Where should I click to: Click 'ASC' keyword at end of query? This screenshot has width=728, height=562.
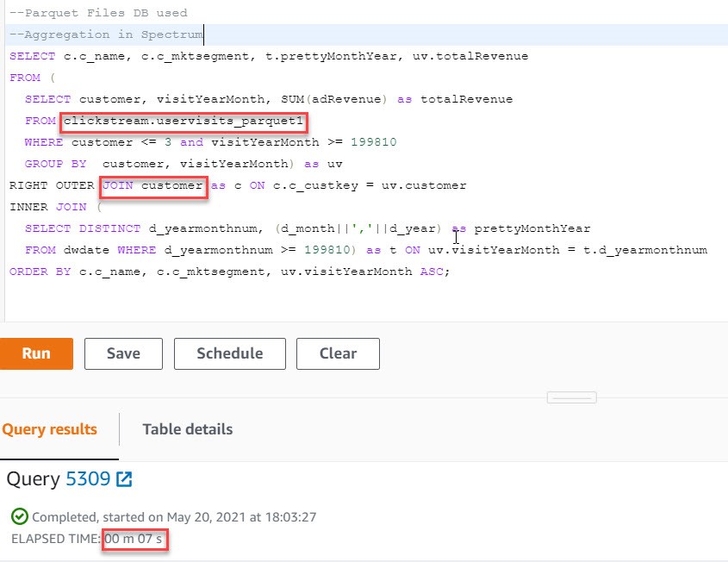click(x=432, y=272)
